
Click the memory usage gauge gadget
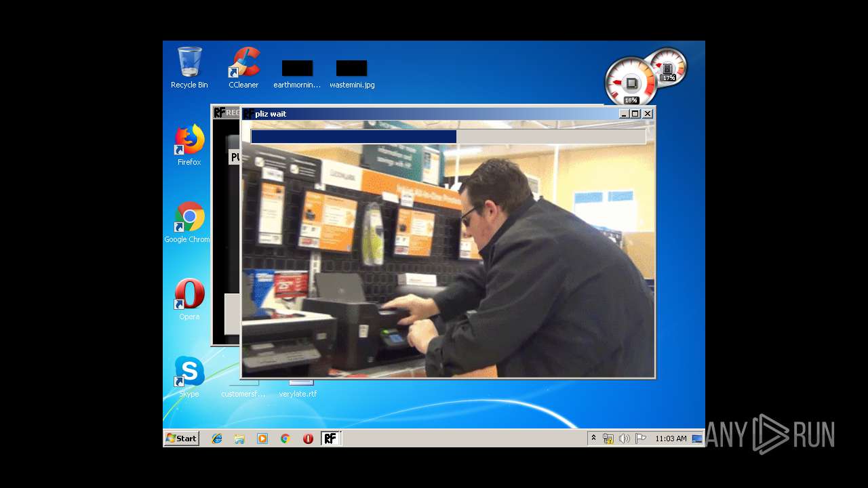(669, 66)
